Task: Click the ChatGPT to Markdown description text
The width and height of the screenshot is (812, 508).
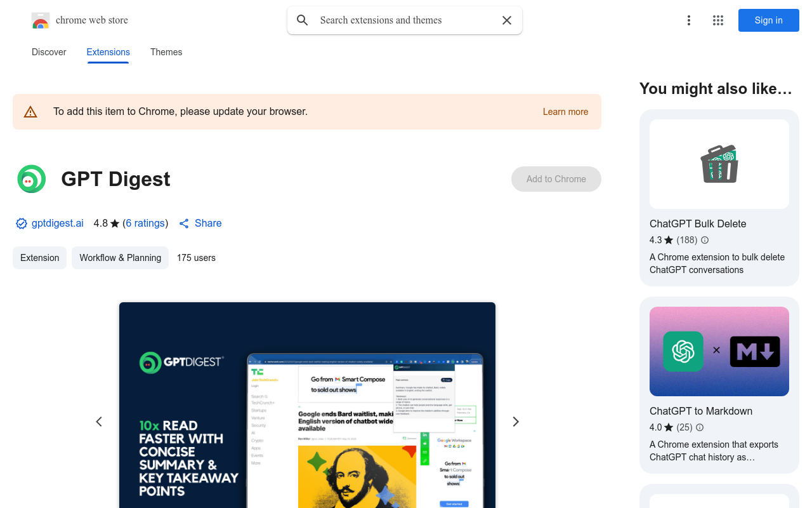Action: click(x=714, y=451)
